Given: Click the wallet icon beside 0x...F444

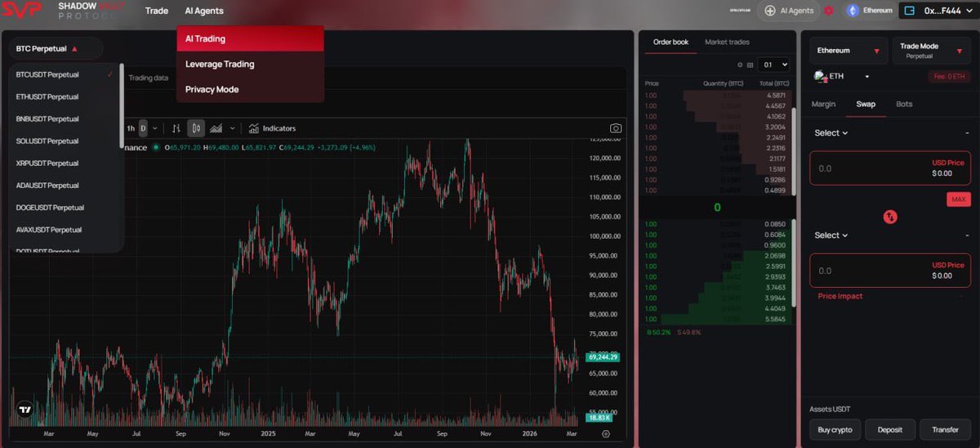Looking at the screenshot, I should [911, 11].
